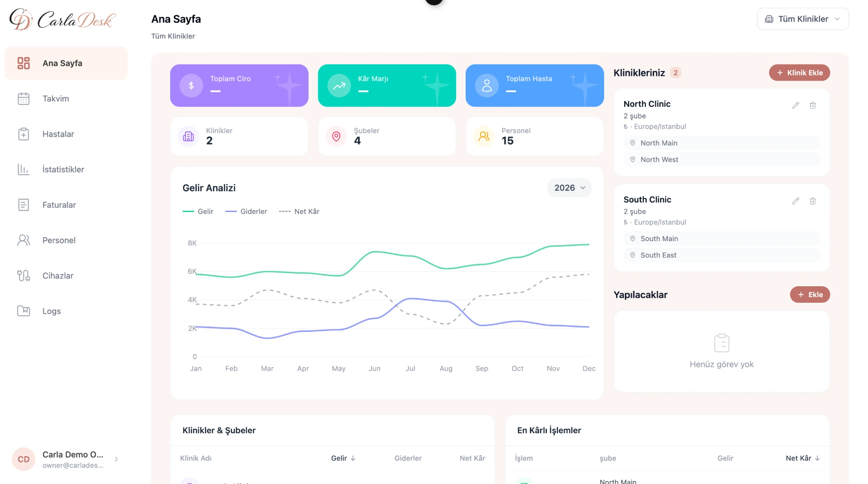This screenshot has height=484, width=868.
Task: Click the Takvim calendar icon
Action: click(23, 99)
